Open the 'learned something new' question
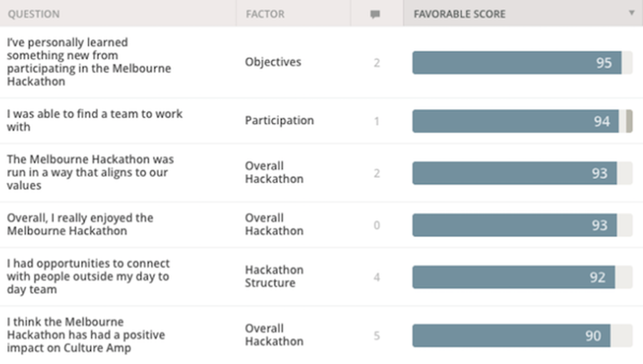 pos(89,62)
